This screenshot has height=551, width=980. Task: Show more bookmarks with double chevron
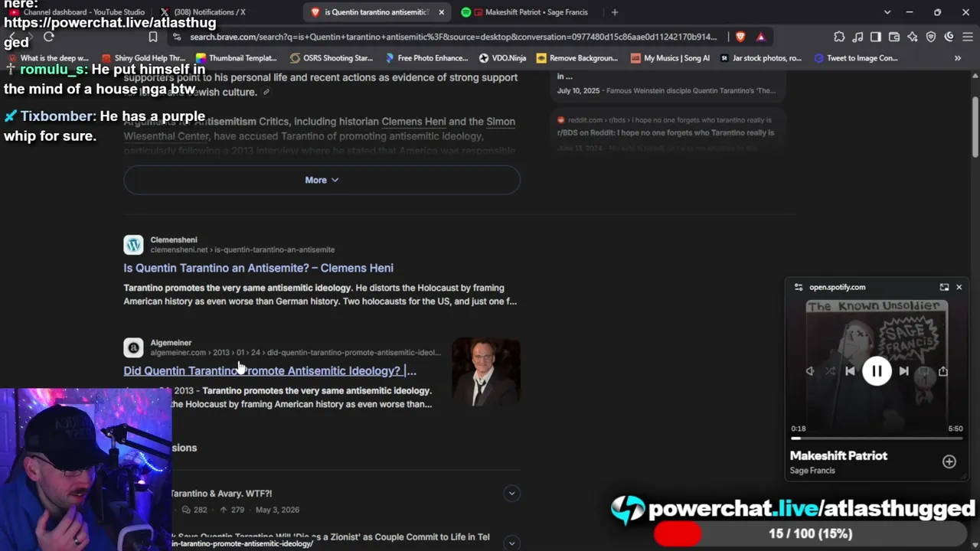point(958,58)
